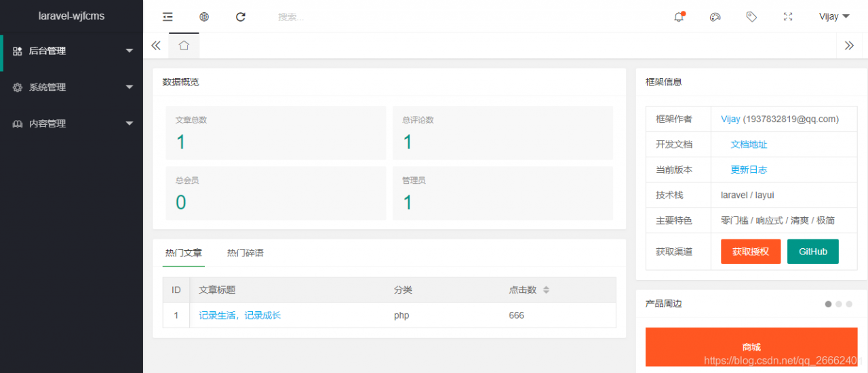Click the 文章总数 stat card

click(275, 132)
